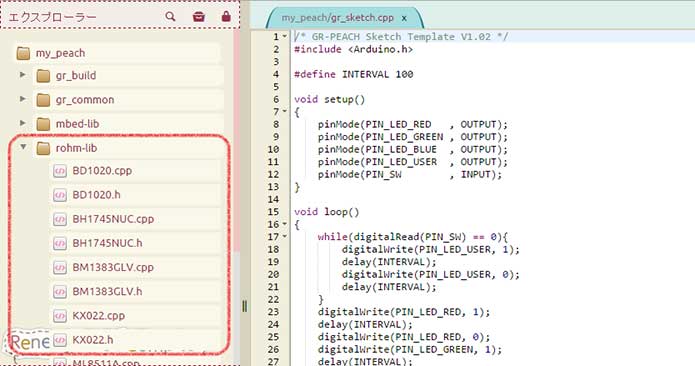Click the mbed-lib folder icon

(43, 124)
